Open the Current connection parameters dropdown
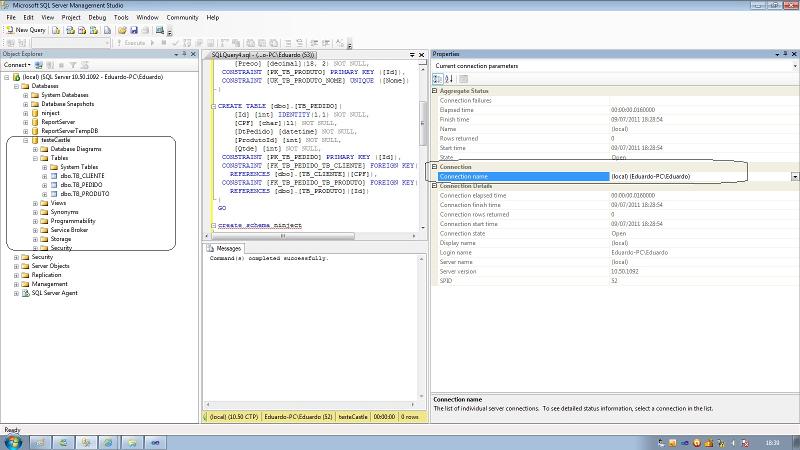The height and width of the screenshot is (450, 800). point(795,66)
